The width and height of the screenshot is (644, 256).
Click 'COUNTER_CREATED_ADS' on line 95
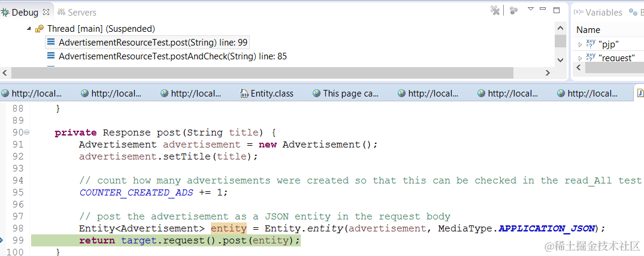pos(136,192)
